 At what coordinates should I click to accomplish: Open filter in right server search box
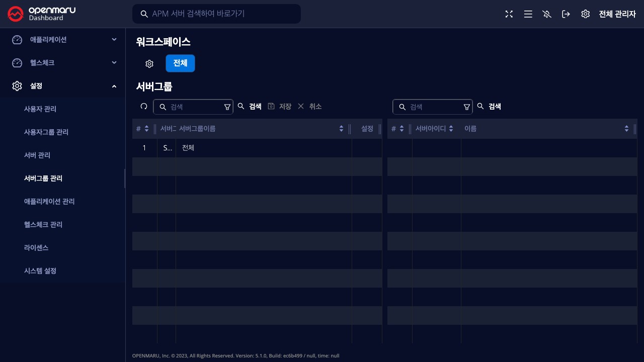pos(467,107)
